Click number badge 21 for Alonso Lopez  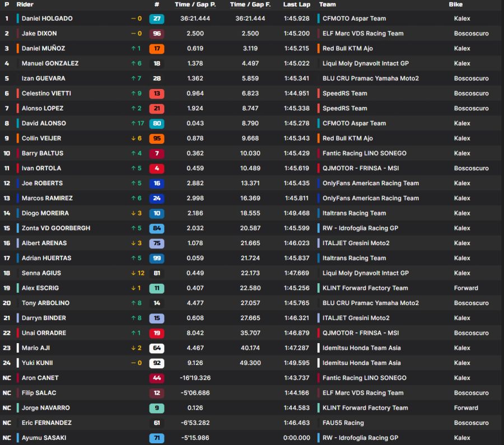[x=157, y=108]
